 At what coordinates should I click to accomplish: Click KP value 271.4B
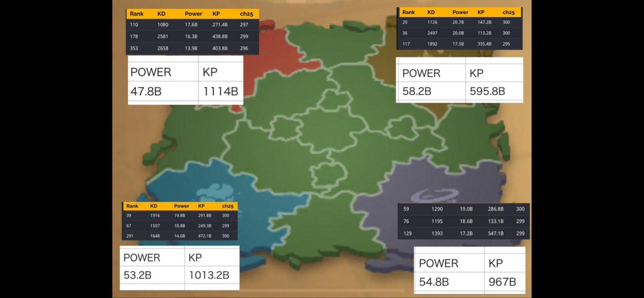[220, 24]
